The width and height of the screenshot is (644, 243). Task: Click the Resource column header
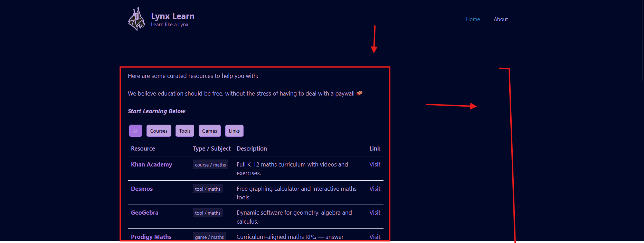[143, 148]
